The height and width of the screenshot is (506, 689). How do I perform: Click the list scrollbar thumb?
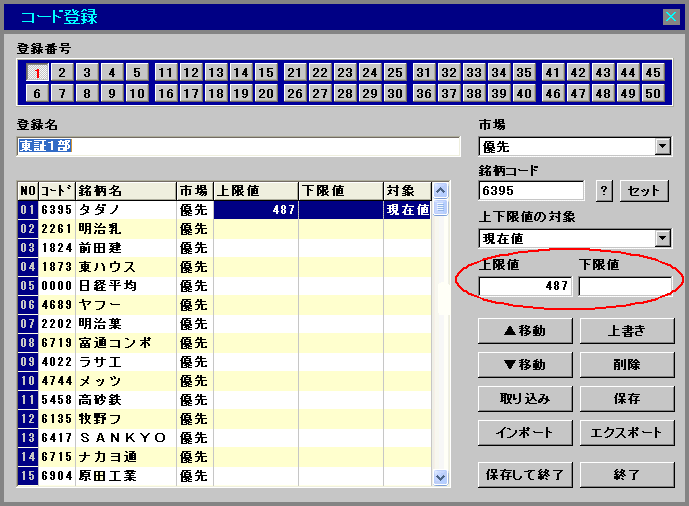tap(440, 207)
